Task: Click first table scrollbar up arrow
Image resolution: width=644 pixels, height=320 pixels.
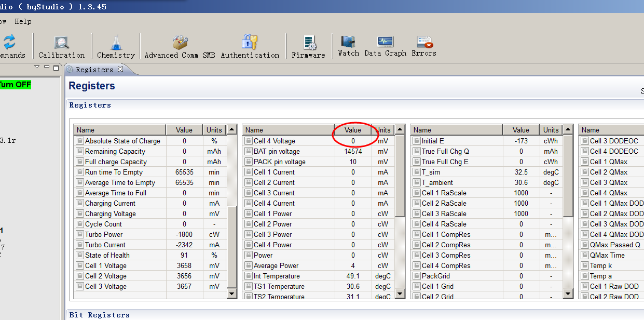Action: (232, 129)
